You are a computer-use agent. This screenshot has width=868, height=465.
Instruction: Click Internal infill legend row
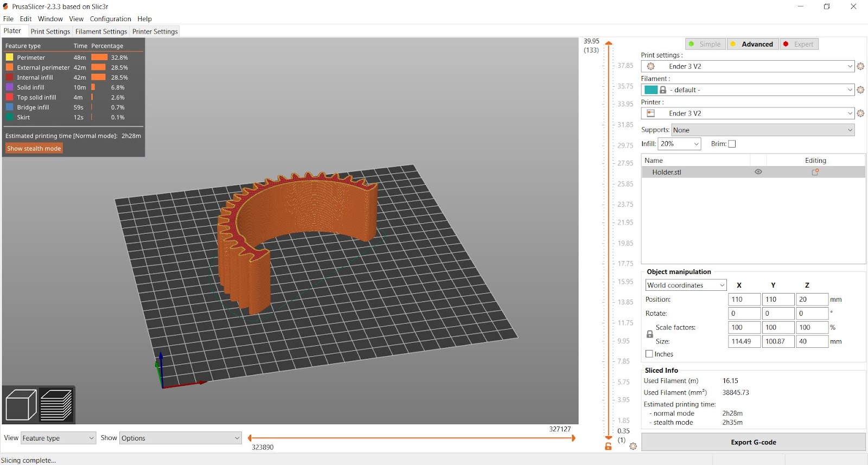73,78
